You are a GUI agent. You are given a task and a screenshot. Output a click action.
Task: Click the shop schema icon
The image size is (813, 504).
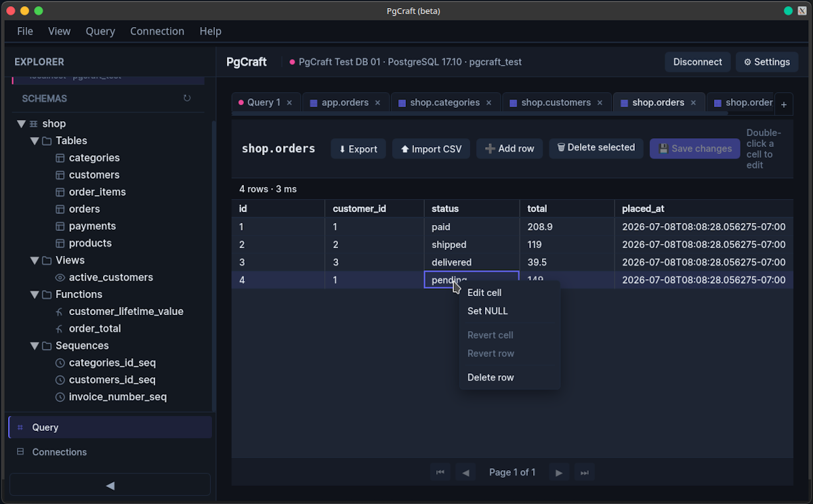(x=34, y=124)
